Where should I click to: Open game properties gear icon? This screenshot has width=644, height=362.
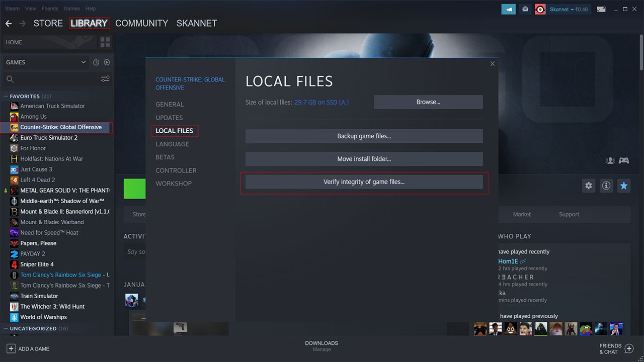pyautogui.click(x=588, y=186)
